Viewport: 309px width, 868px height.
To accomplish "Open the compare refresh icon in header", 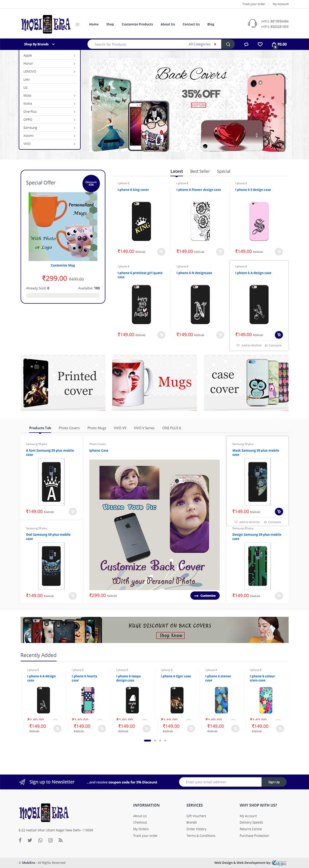I will click(x=246, y=44).
